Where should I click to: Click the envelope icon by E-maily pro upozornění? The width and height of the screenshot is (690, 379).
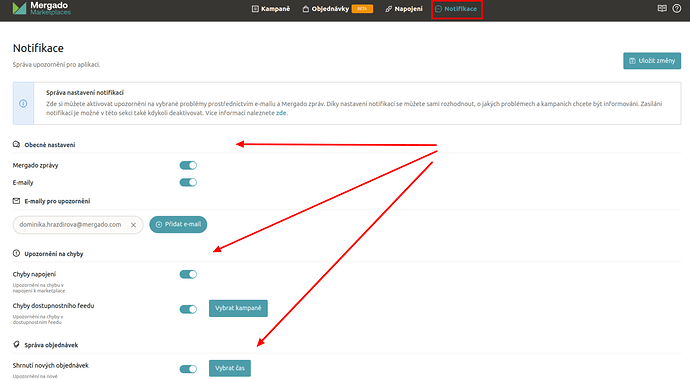[x=16, y=201]
